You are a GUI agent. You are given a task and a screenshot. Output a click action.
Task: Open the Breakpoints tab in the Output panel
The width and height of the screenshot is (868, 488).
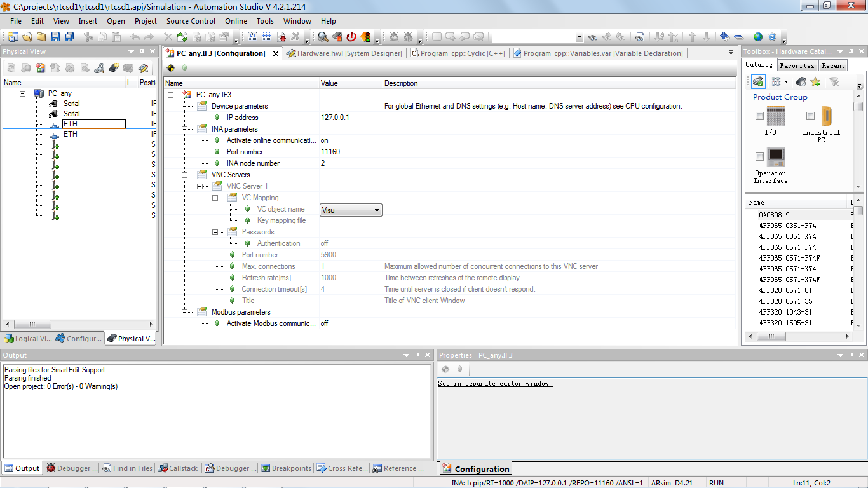[x=286, y=468]
